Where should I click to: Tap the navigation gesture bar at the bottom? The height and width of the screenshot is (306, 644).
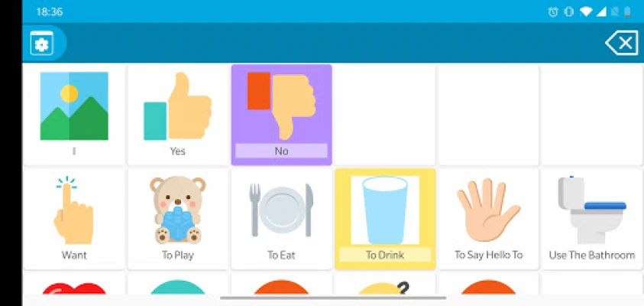pos(333,298)
